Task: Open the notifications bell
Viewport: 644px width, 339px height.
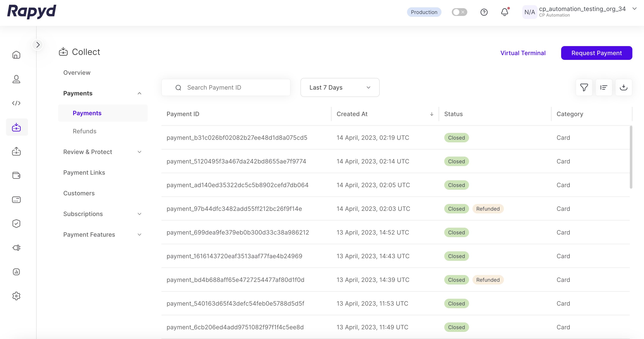Action: click(505, 12)
